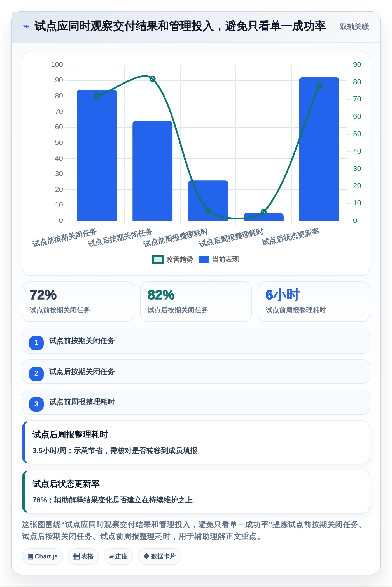Click the 当前表现 legend label
This screenshot has height=587, width=392.
click(x=226, y=260)
